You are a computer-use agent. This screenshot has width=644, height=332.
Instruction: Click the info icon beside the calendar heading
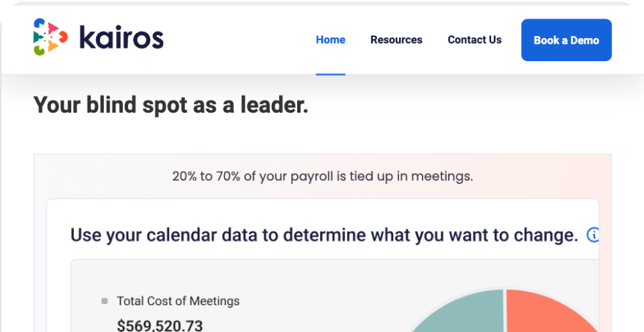(592, 235)
